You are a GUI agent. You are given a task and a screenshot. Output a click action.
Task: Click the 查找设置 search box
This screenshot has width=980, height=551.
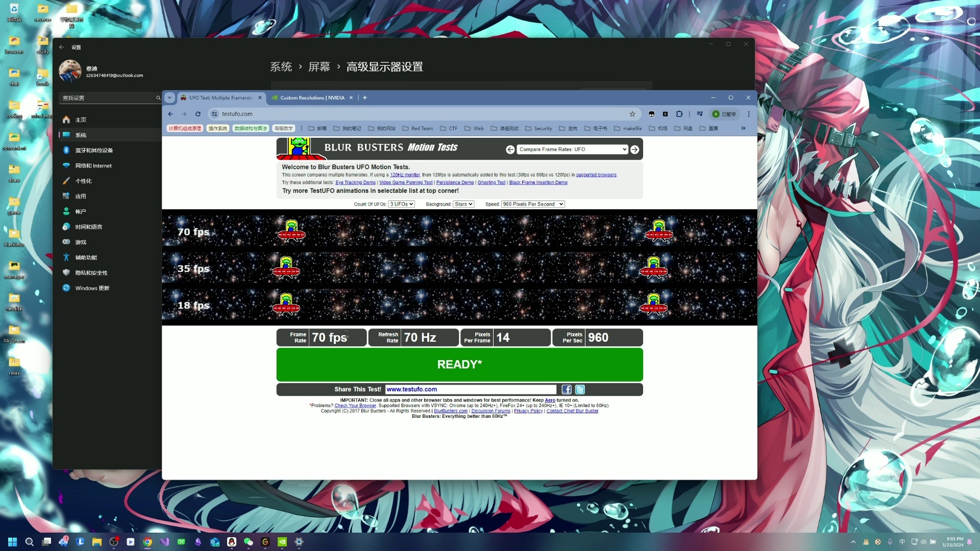110,97
